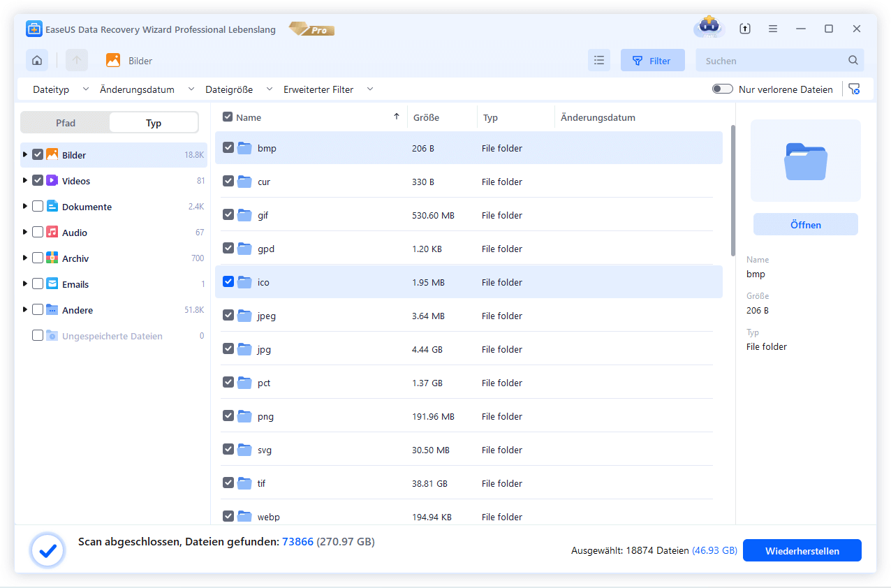This screenshot has height=588, width=891.
Task: Expand the Videos tree node arrow
Action: [25, 181]
